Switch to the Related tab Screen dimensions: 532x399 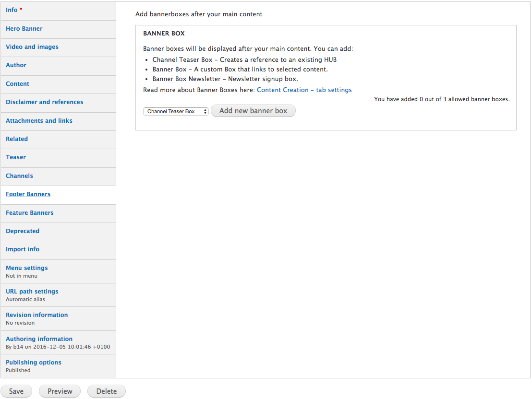point(17,139)
